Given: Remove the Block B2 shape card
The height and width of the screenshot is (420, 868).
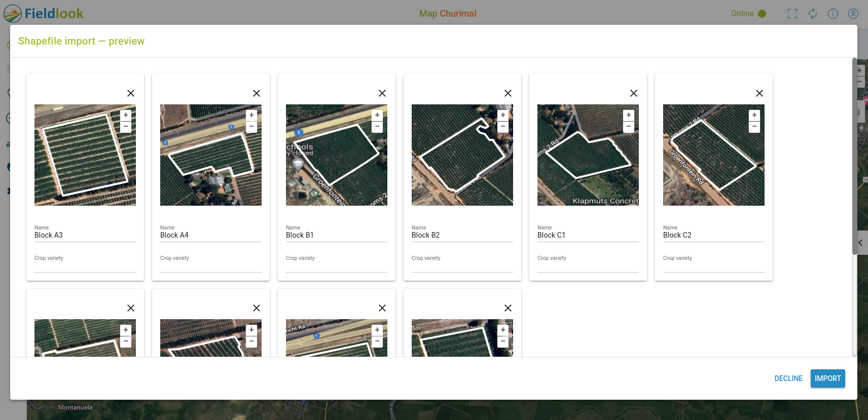Looking at the screenshot, I should tap(508, 93).
